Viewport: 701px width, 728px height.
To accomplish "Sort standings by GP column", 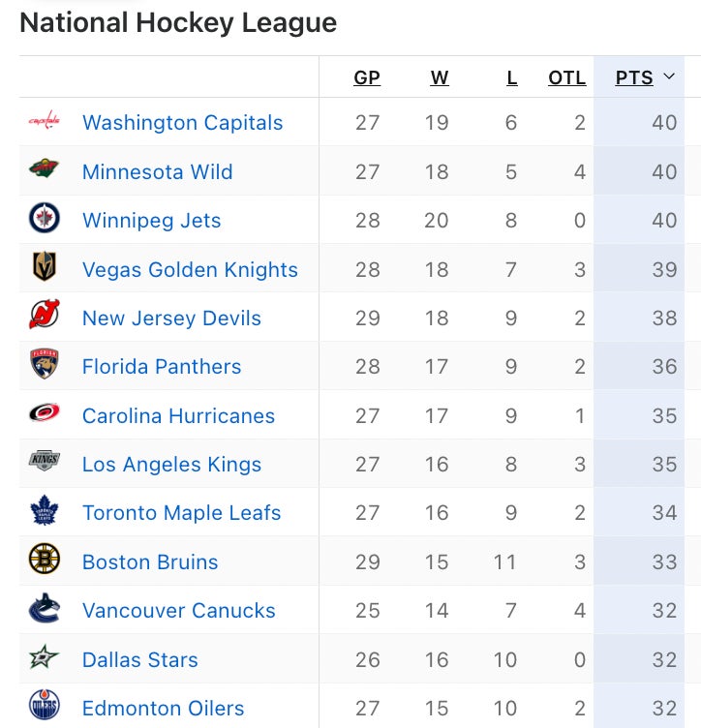I will coord(367,78).
